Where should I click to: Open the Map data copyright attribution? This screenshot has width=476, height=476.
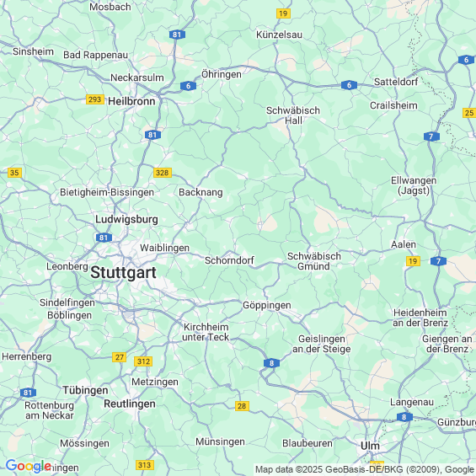[x=365, y=469]
